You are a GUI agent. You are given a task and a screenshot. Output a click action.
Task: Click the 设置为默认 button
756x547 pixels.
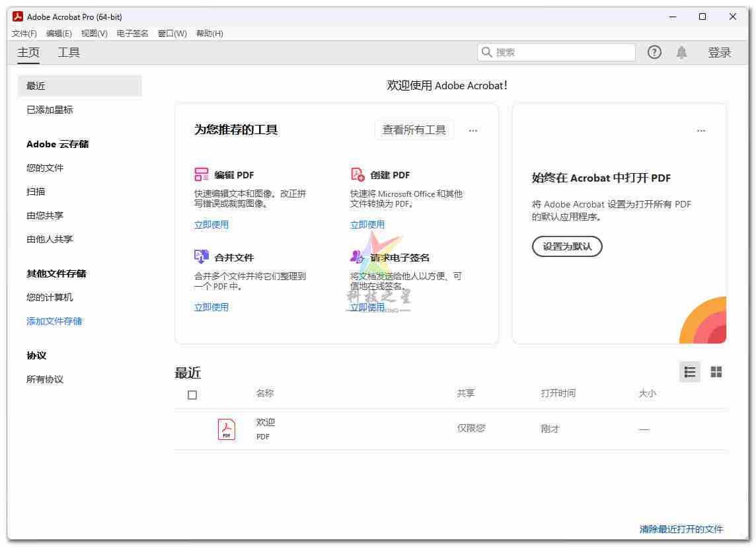[x=567, y=246]
